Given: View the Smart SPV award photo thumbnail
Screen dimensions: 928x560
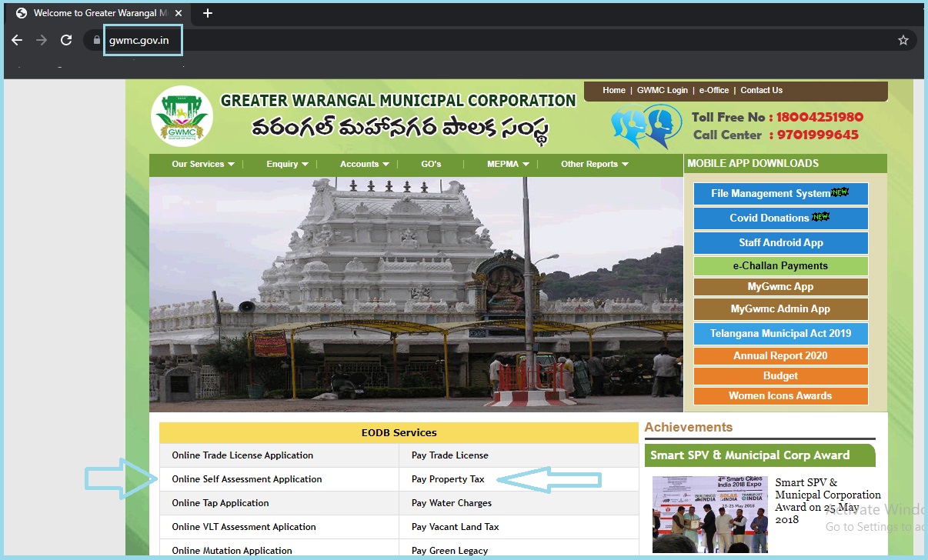Looking at the screenshot, I should [x=709, y=514].
